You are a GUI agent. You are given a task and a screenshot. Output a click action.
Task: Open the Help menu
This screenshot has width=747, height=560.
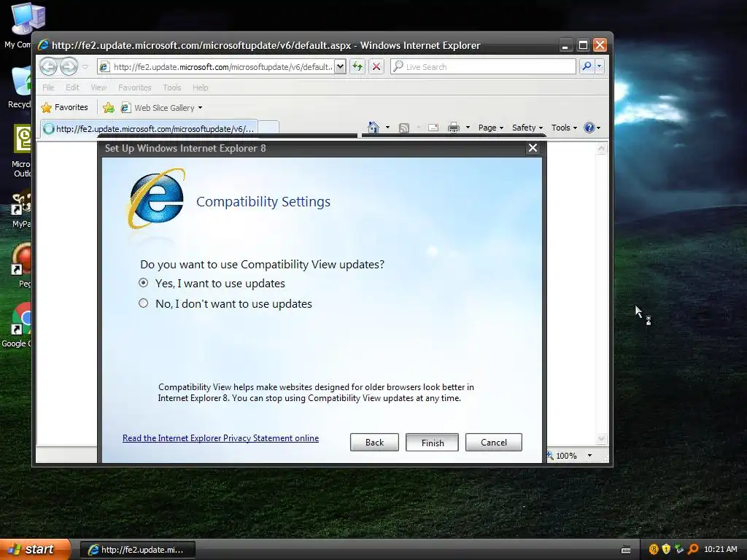tap(200, 87)
